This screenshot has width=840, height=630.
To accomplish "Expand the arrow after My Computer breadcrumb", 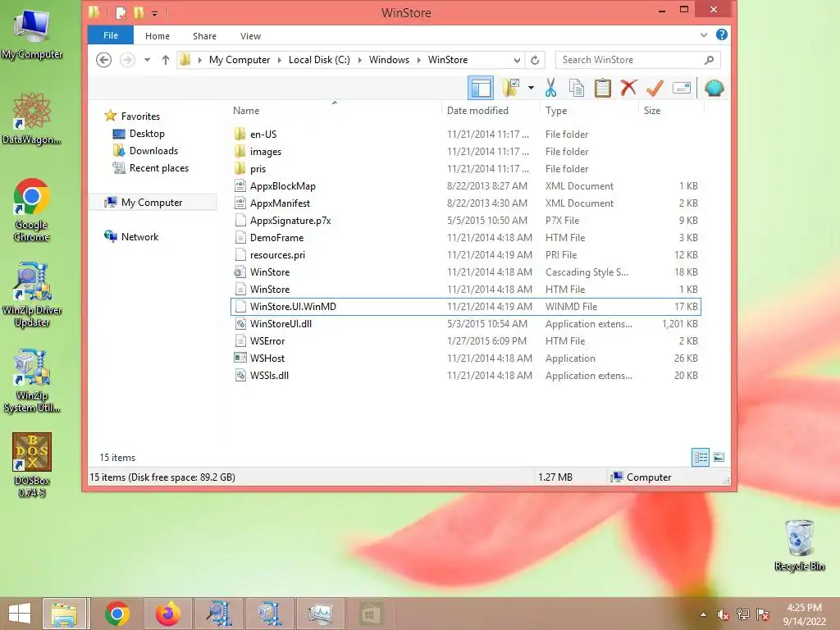I will point(279,60).
